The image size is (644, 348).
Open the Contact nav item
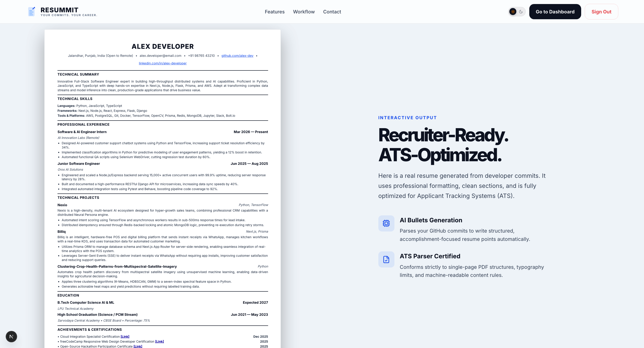click(x=332, y=12)
